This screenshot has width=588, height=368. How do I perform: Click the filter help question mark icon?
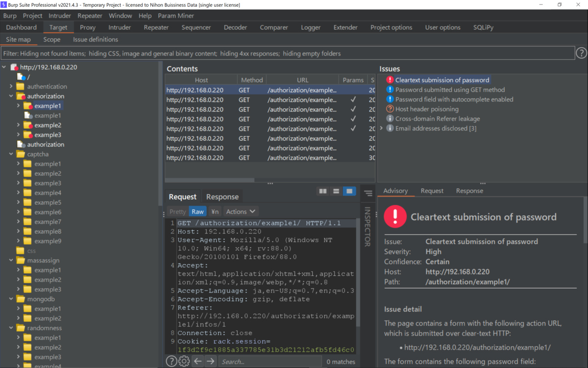click(581, 53)
